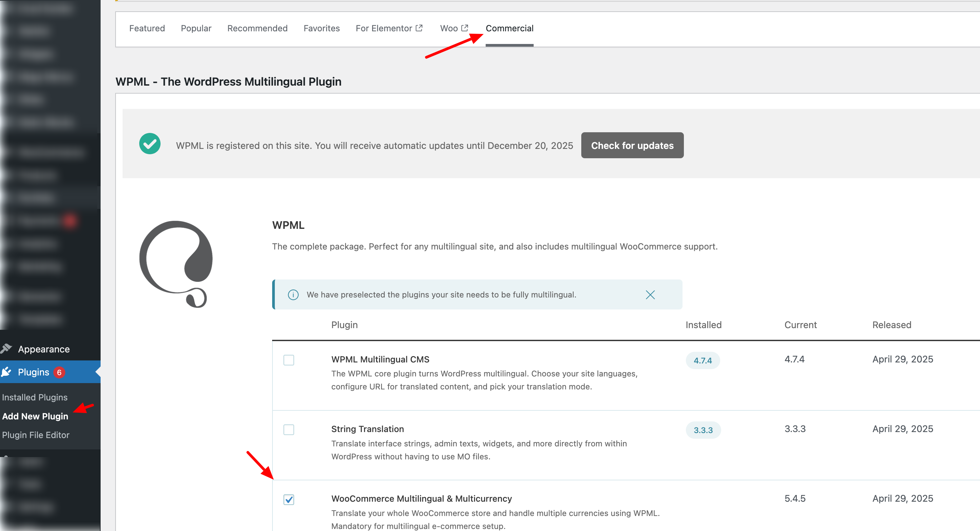Click current version 4.7.4 value
The image size is (980, 531).
(794, 359)
